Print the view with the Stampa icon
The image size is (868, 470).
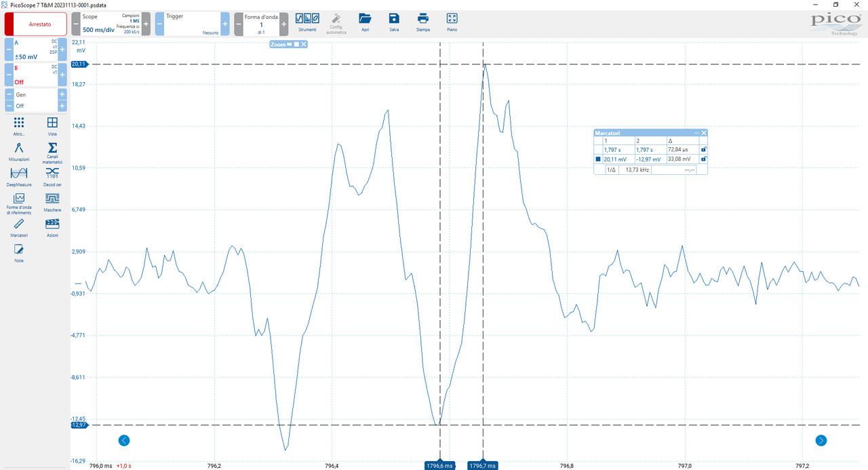[423, 22]
